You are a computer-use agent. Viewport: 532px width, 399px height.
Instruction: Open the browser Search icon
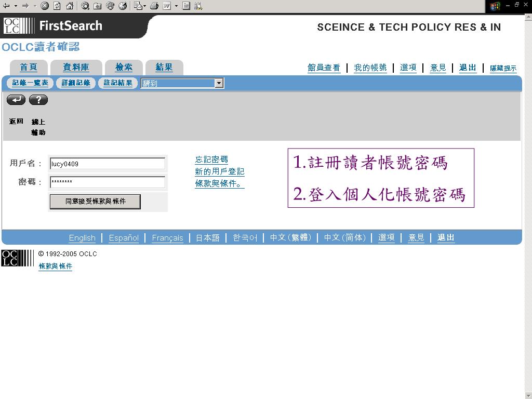[85, 6]
